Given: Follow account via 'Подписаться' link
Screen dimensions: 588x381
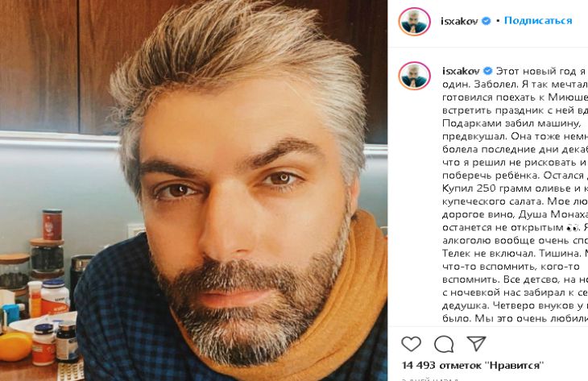Looking at the screenshot, I should (x=538, y=21).
